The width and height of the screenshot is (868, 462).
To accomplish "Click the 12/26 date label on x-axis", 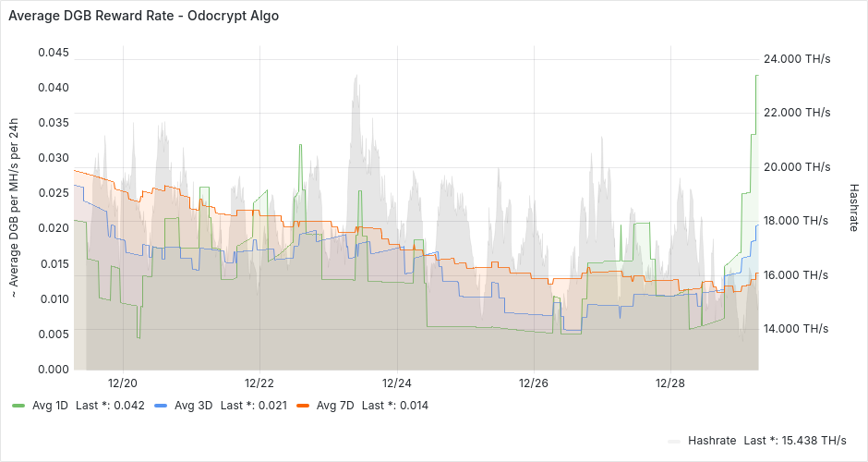I will coord(534,383).
